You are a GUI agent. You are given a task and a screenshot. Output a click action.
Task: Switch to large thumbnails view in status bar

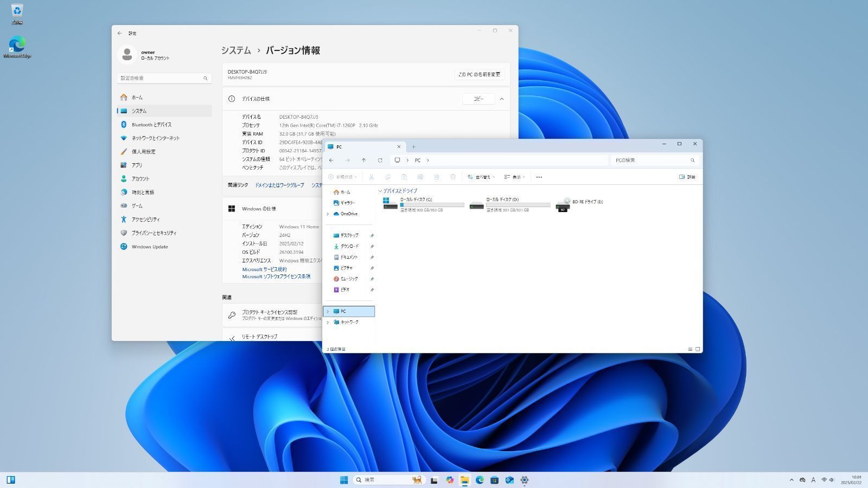tap(698, 349)
